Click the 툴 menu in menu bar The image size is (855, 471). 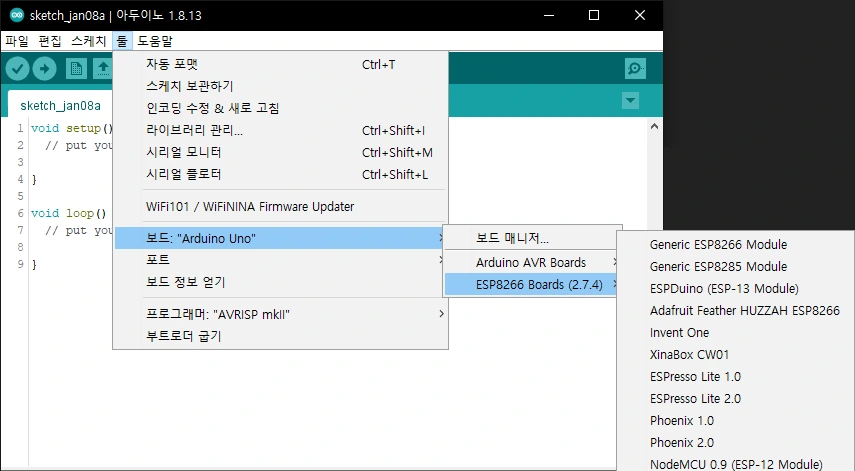122,41
